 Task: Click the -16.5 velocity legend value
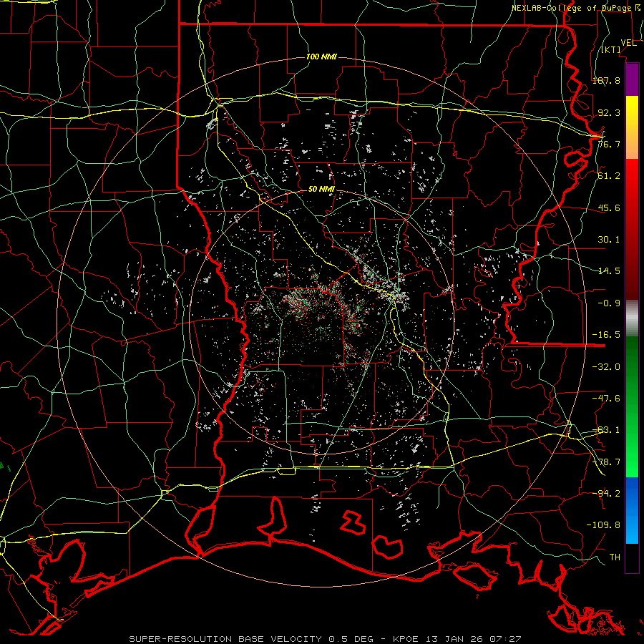tap(606, 335)
